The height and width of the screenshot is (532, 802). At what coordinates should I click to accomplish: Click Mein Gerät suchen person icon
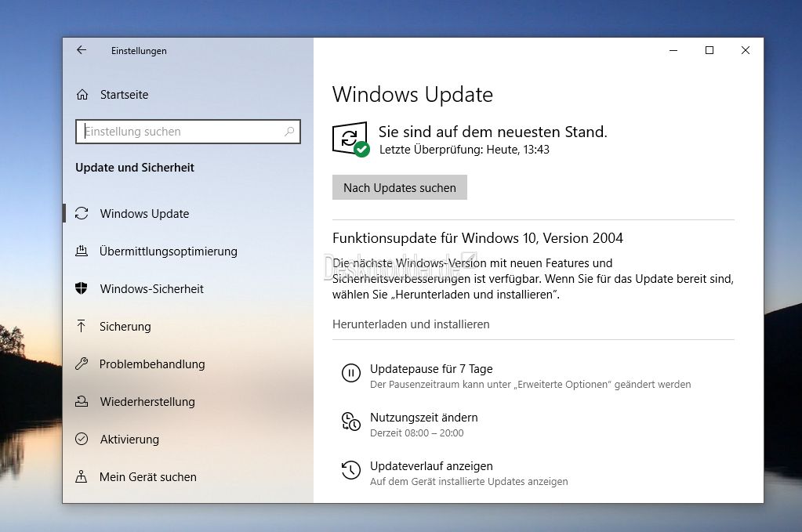(82, 476)
